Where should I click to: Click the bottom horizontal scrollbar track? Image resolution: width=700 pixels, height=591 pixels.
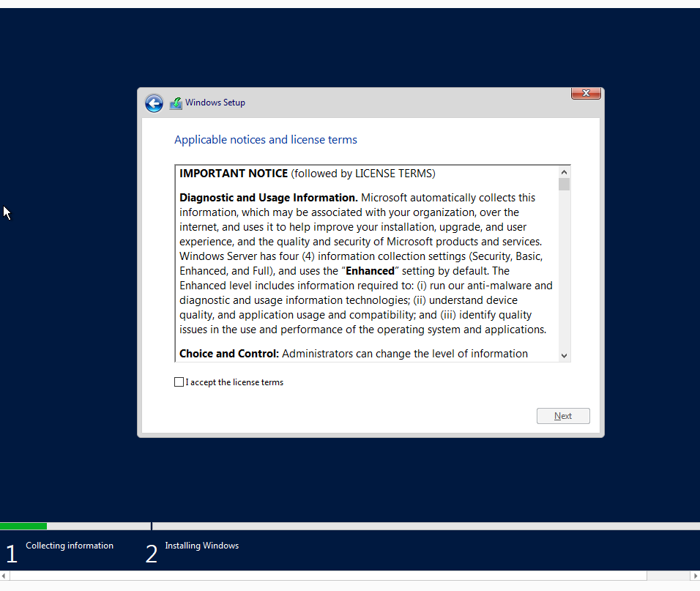tap(328, 576)
